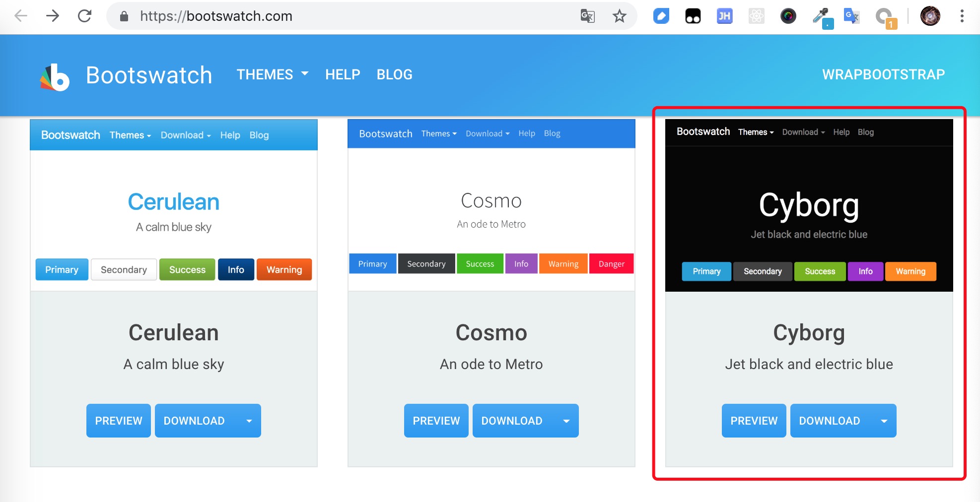Open the JH extension
Viewport: 980px width, 502px height.
[725, 16]
